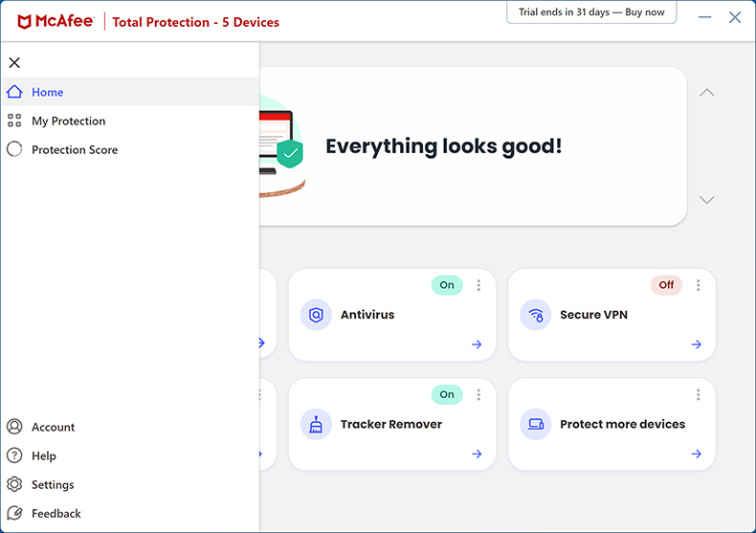This screenshot has height=533, width=756.
Task: Click the green checkmark shield illustration
Action: pyautogui.click(x=290, y=153)
